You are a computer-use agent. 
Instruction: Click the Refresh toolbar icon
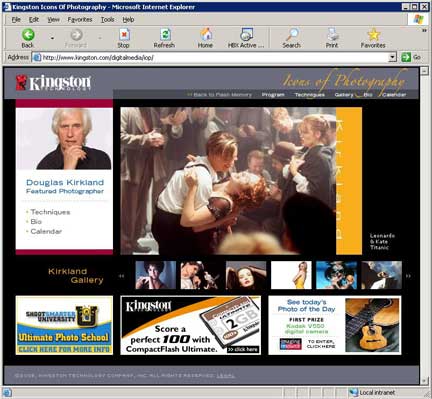click(x=165, y=35)
